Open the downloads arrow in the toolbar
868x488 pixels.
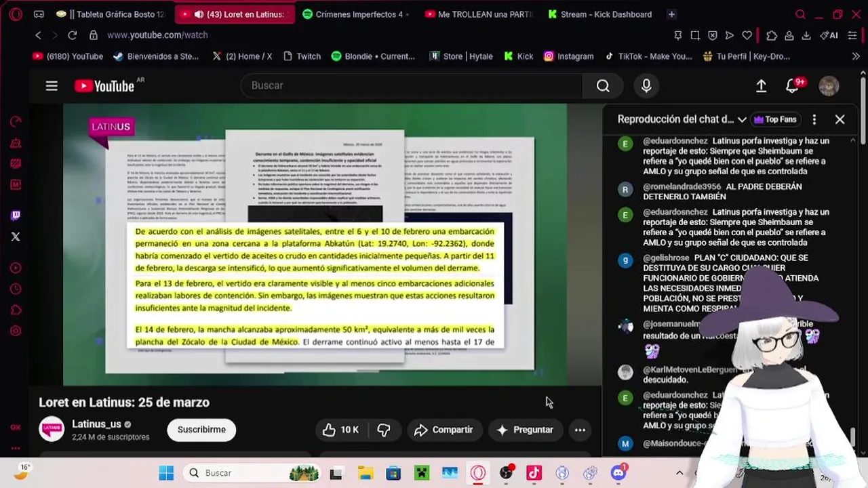pos(806,35)
